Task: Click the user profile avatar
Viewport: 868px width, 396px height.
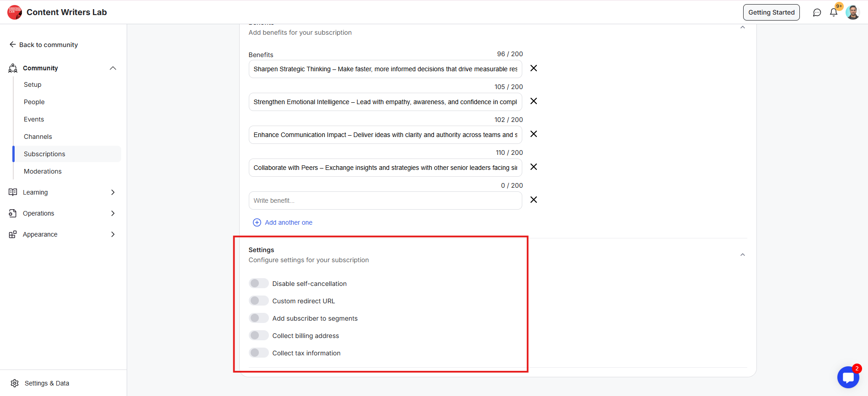Action: [x=852, y=12]
